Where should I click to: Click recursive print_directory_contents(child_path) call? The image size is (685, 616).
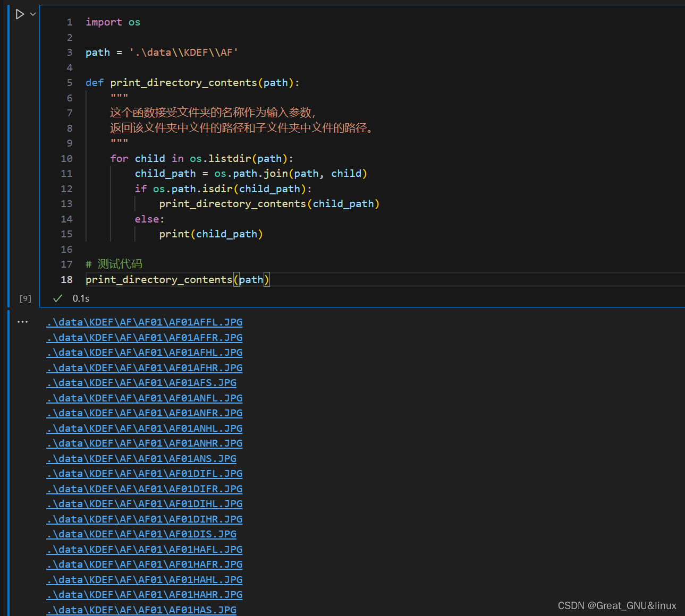coord(269,204)
